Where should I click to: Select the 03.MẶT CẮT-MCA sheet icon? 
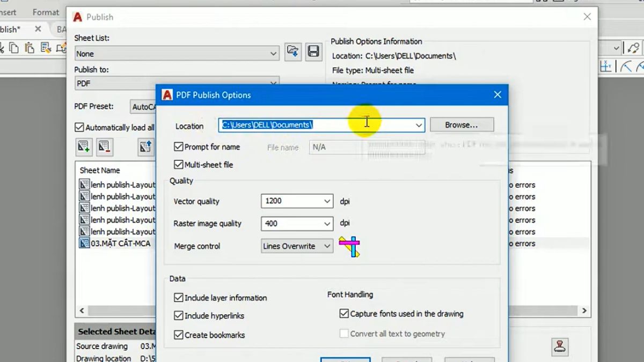coord(84,243)
